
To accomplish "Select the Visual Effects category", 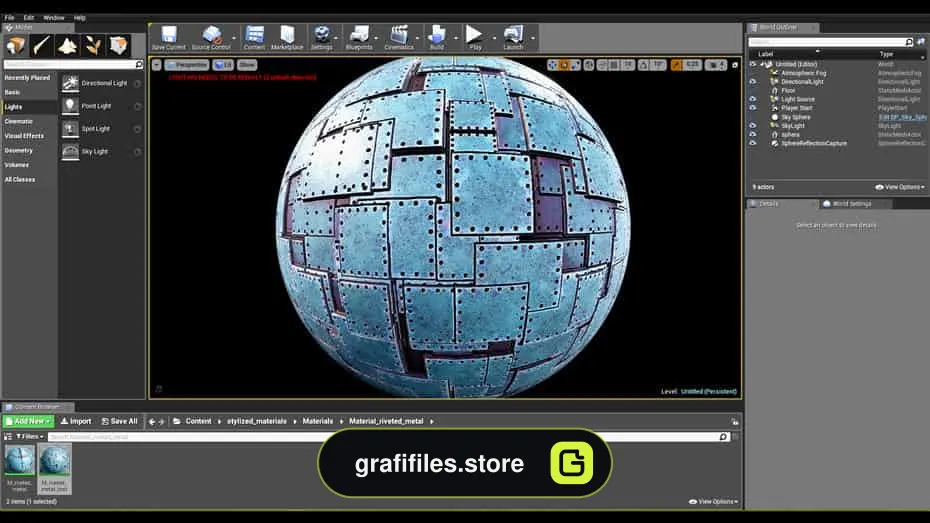I will [x=24, y=136].
